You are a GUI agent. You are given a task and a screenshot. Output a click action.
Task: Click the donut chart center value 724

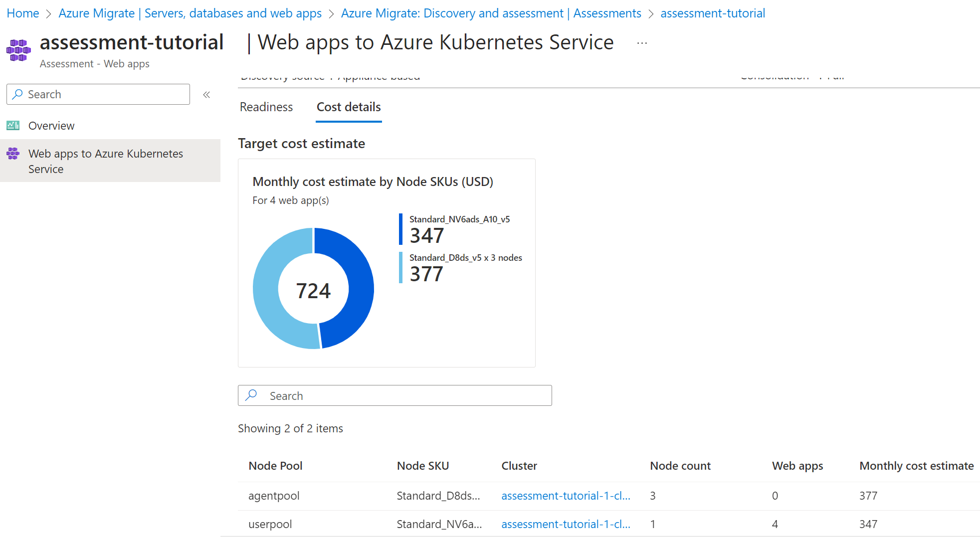[313, 289]
